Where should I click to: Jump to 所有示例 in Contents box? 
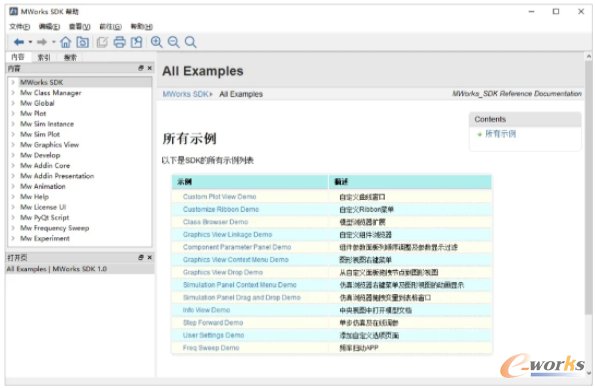(501, 134)
